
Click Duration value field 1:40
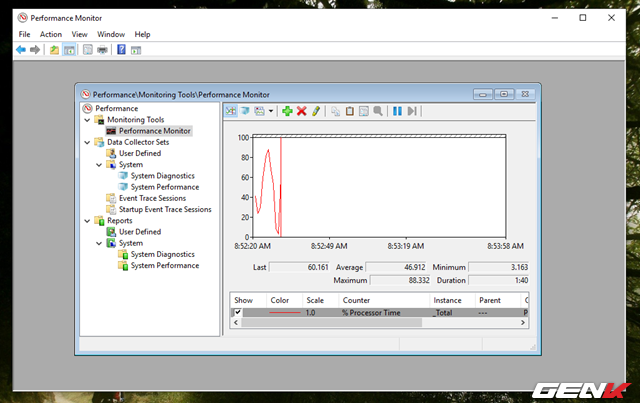pos(498,280)
